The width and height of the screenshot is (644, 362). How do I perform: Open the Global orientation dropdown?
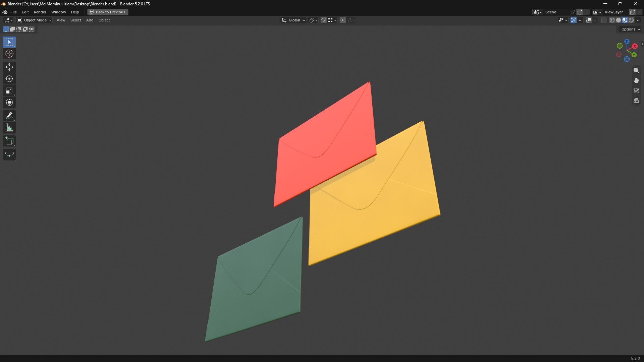[293, 20]
